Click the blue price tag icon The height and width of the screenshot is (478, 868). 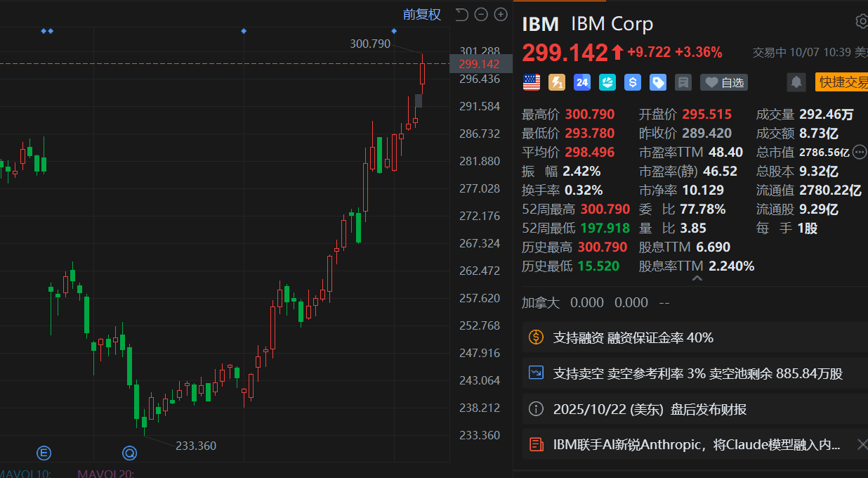point(657,83)
